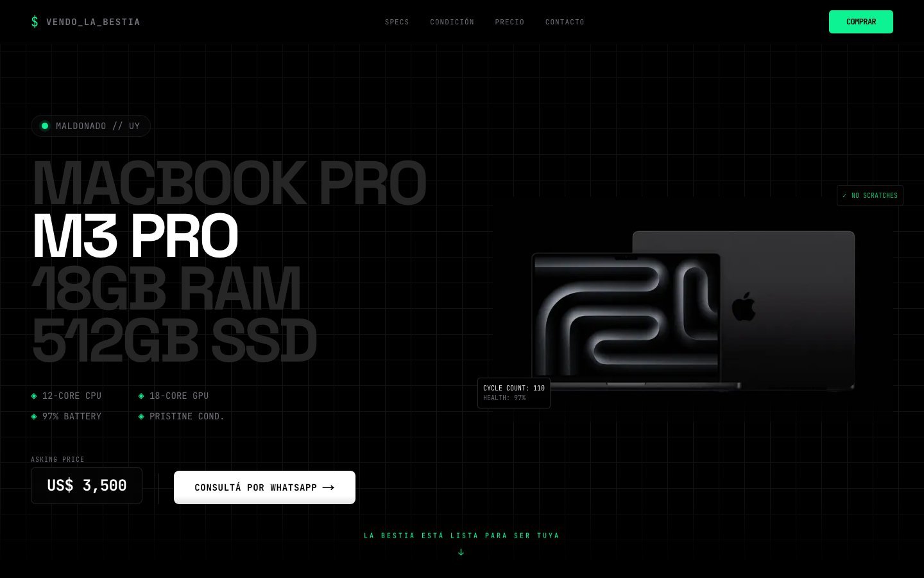Click the MACBOOK PRO headline line
924x578 pixels.
pos(229,184)
